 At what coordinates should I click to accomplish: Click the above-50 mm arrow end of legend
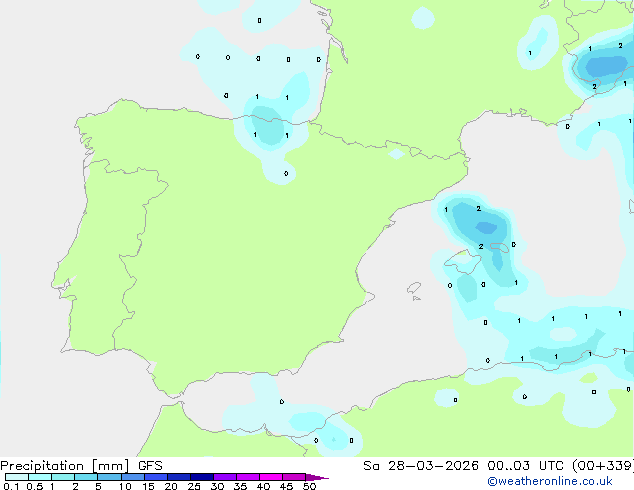[x=317, y=477]
